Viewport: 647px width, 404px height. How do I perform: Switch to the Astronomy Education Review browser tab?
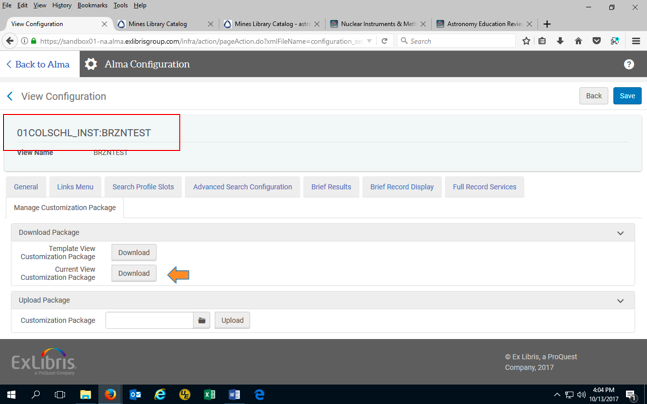point(484,24)
